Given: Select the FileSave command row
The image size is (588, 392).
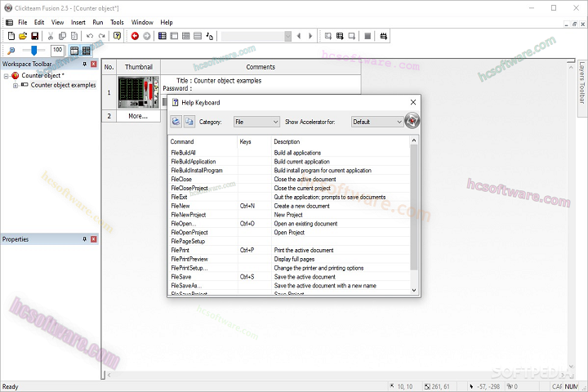Looking at the screenshot, I should click(289, 277).
